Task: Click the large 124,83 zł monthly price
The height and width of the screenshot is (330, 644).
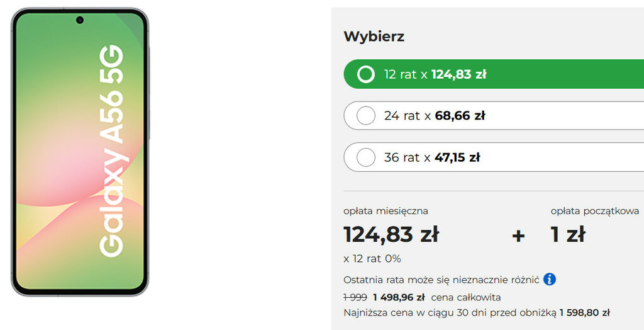Action: (x=391, y=235)
